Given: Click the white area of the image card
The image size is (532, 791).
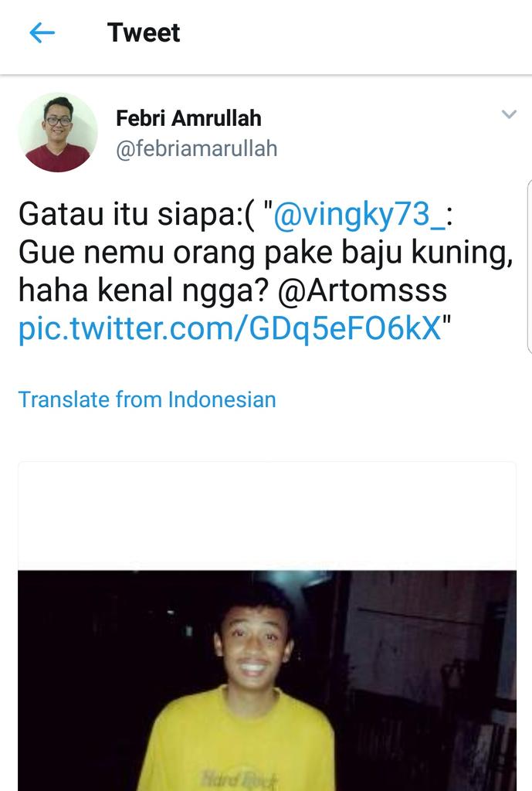Looking at the screenshot, I should [x=267, y=515].
